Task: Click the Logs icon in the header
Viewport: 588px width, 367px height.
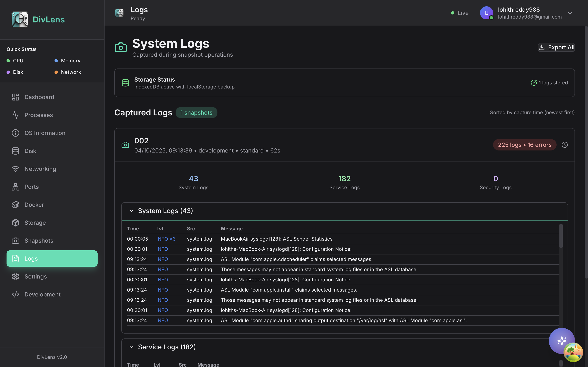Action: pos(119,13)
